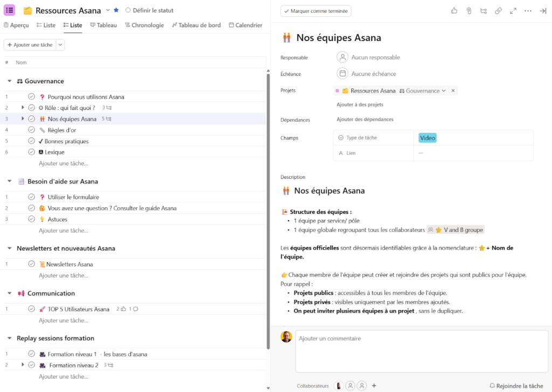Click "Marquer comme terminée" button
552x392 pixels.
coord(316,11)
